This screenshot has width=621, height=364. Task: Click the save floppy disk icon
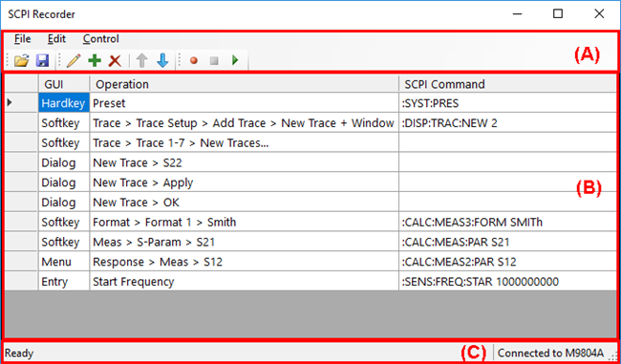(x=42, y=60)
